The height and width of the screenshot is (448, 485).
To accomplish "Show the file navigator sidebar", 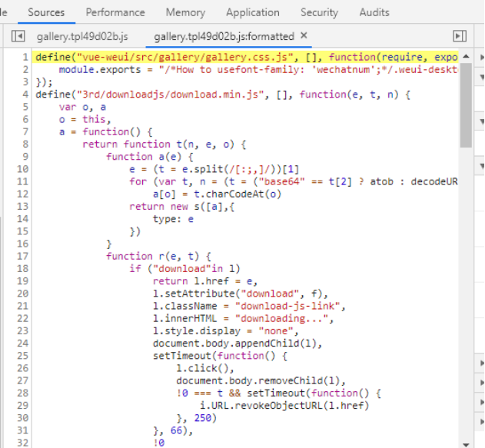I will [18, 36].
